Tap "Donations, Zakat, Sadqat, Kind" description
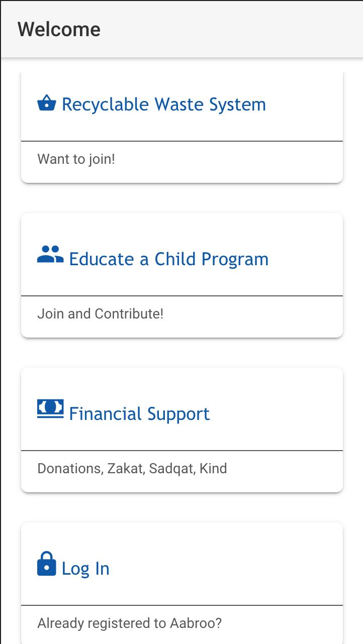This screenshot has width=363, height=644. click(132, 469)
